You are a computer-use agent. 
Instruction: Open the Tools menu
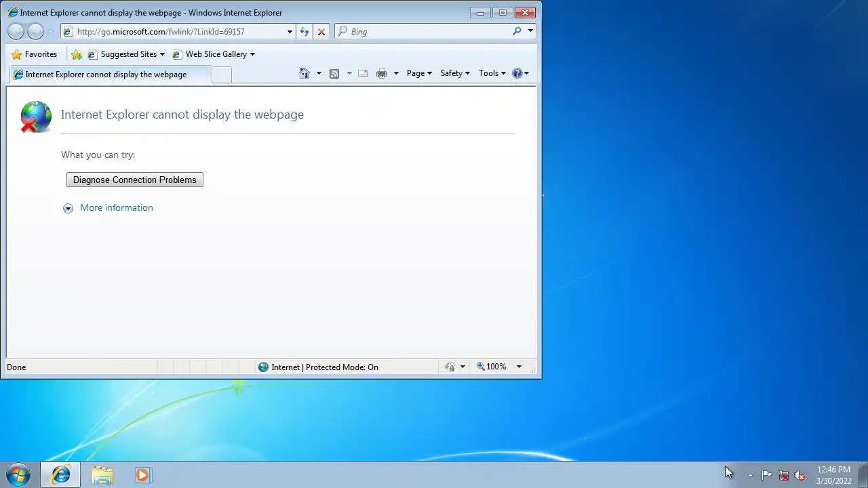pyautogui.click(x=492, y=73)
